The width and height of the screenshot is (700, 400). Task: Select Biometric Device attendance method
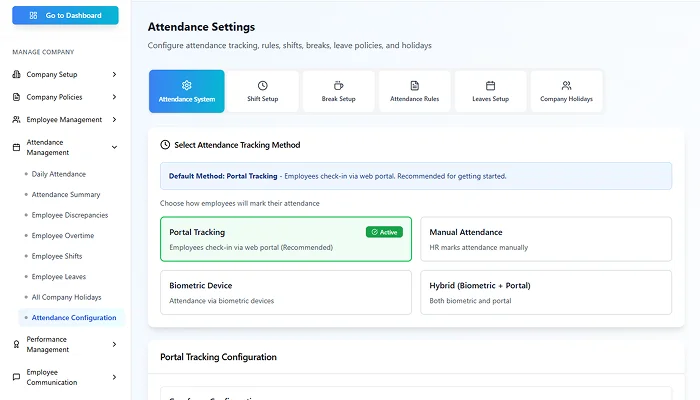point(285,292)
